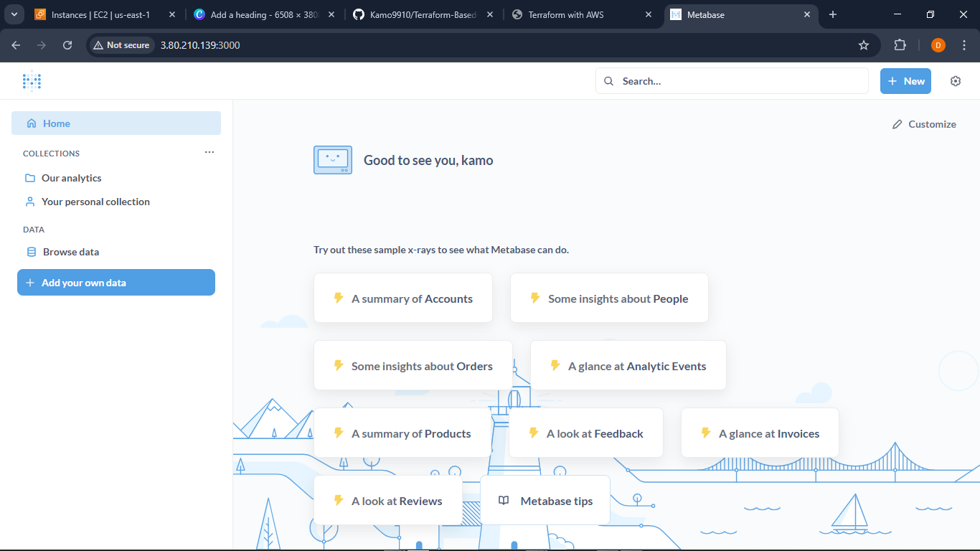The height and width of the screenshot is (551, 980).
Task: Select Our analytics collection
Action: (x=71, y=178)
